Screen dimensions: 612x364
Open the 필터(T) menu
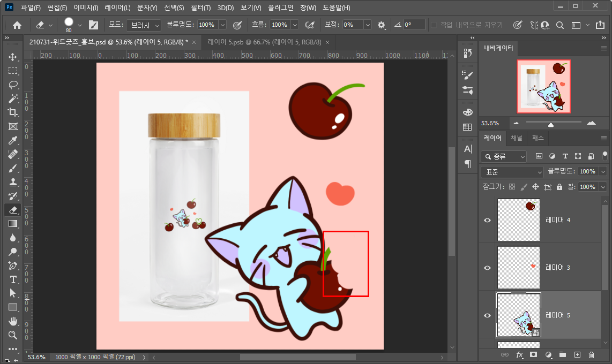pos(200,8)
